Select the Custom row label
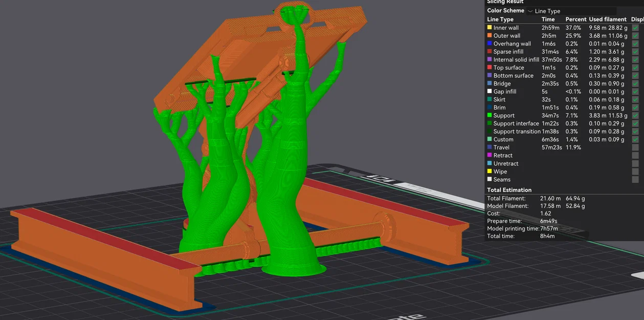 point(503,139)
